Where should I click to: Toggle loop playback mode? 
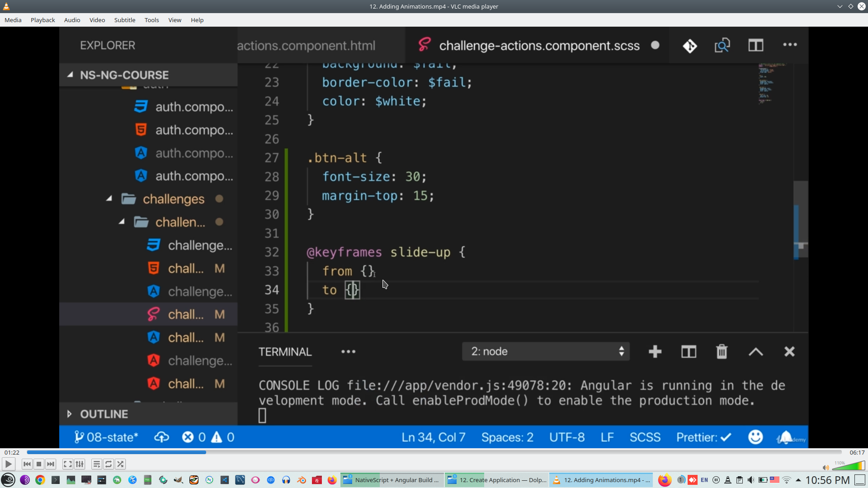click(x=108, y=464)
